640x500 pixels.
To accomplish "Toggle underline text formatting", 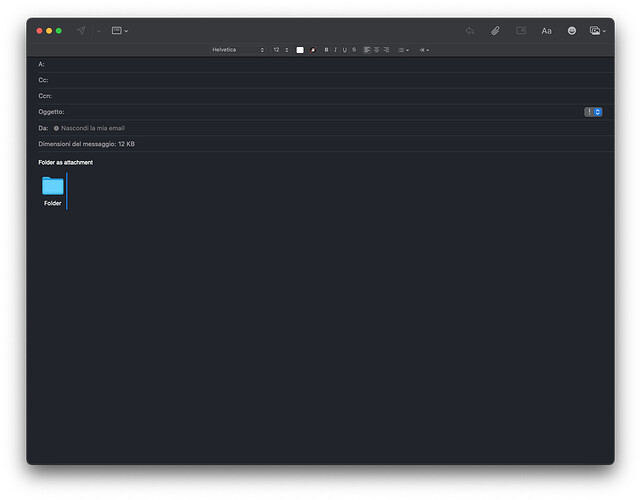I will [x=344, y=49].
